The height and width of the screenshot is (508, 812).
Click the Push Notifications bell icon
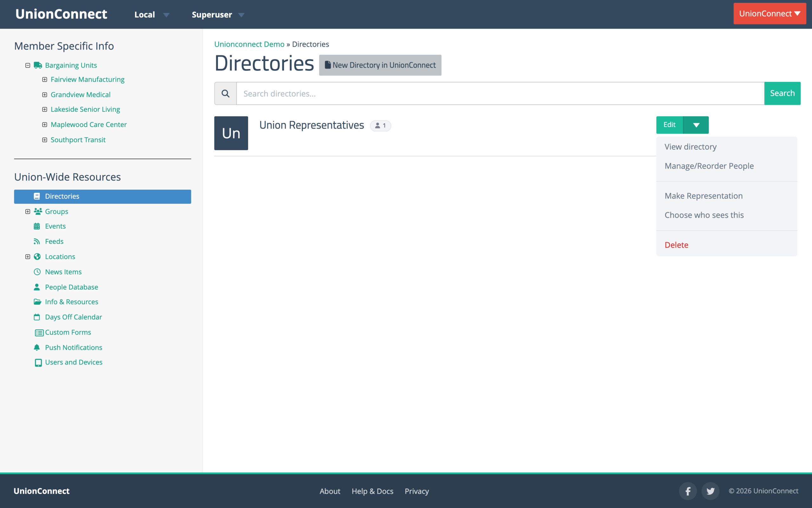tap(37, 347)
